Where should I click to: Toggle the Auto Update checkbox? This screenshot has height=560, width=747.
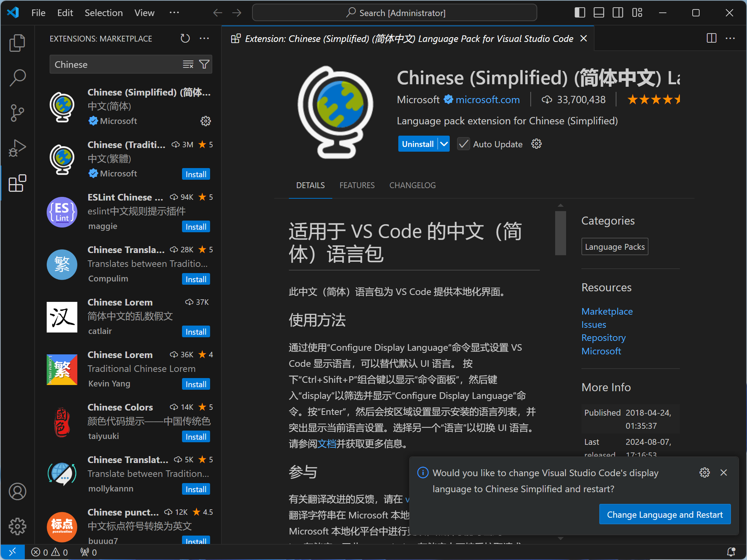pos(463,144)
